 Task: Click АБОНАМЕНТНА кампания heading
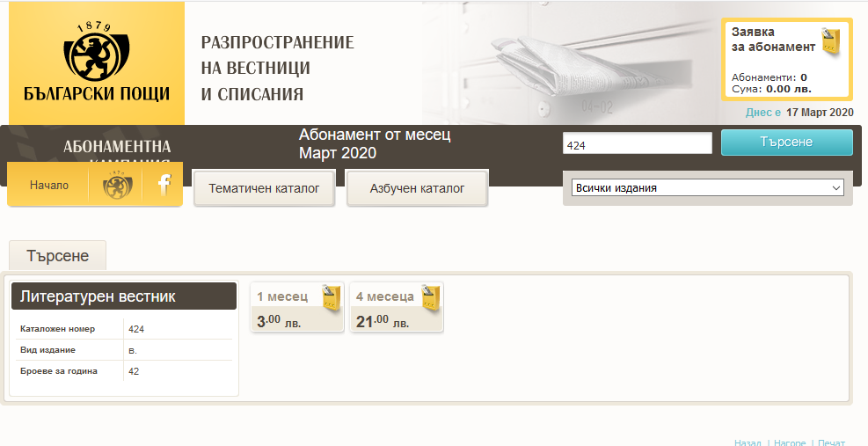[117, 150]
